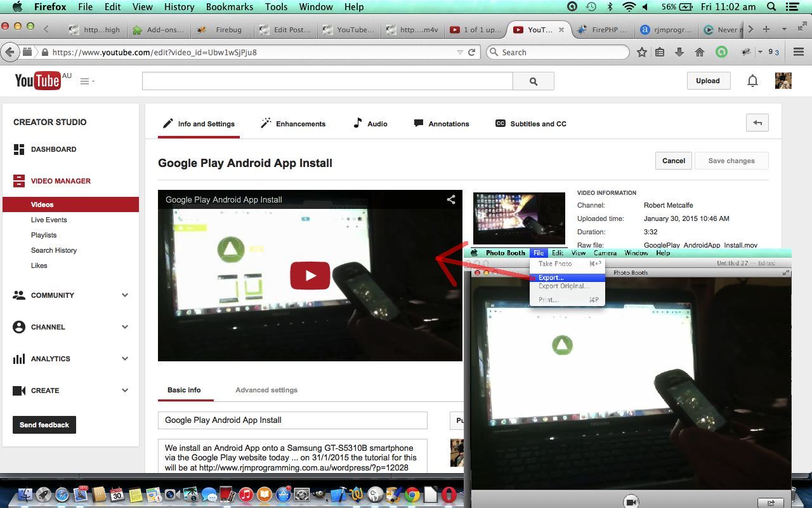Open Firefox Tools menu
812x508 pixels.
tap(276, 7)
